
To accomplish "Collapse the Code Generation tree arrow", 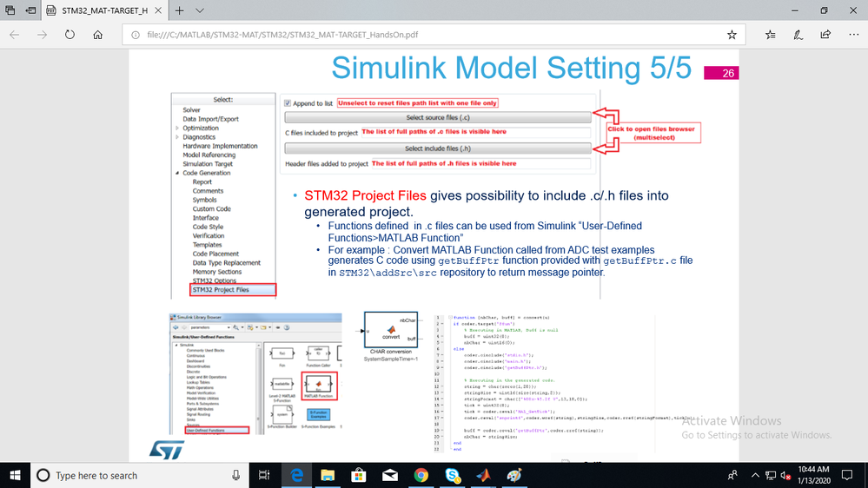I will point(177,173).
